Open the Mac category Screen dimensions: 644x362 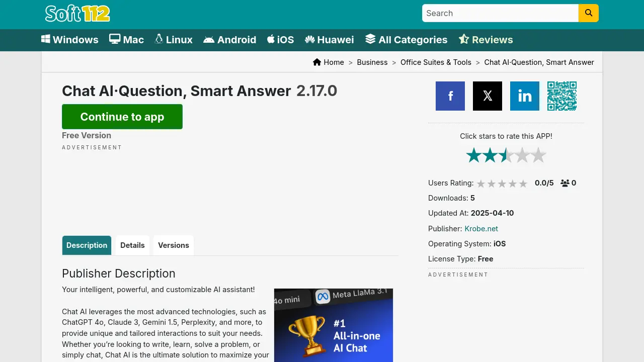pos(127,40)
